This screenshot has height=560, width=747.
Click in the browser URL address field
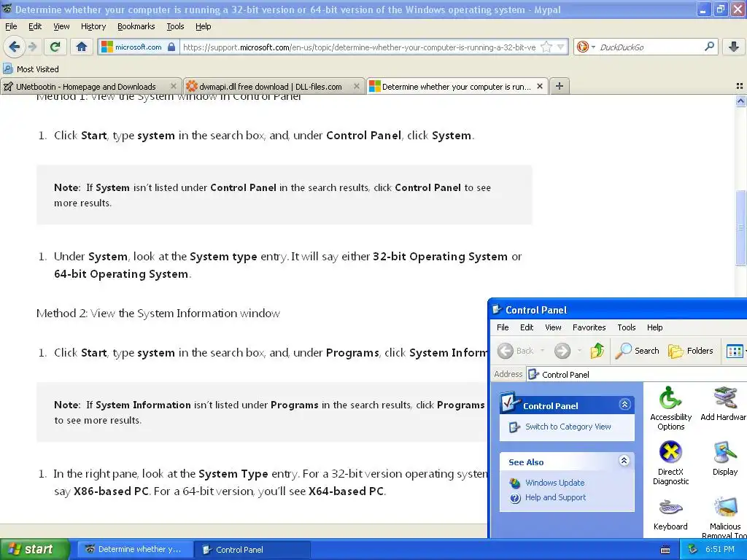tap(359, 47)
